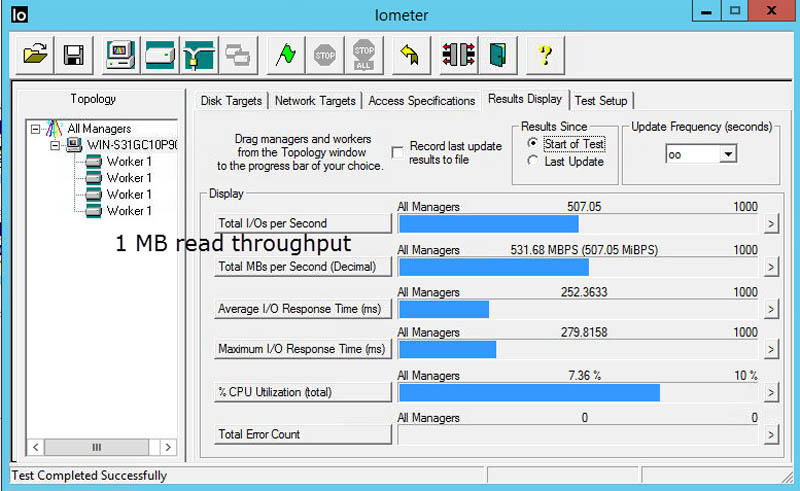Click Total MBs per Second (Decimal) button
The image size is (800, 491).
point(303,266)
